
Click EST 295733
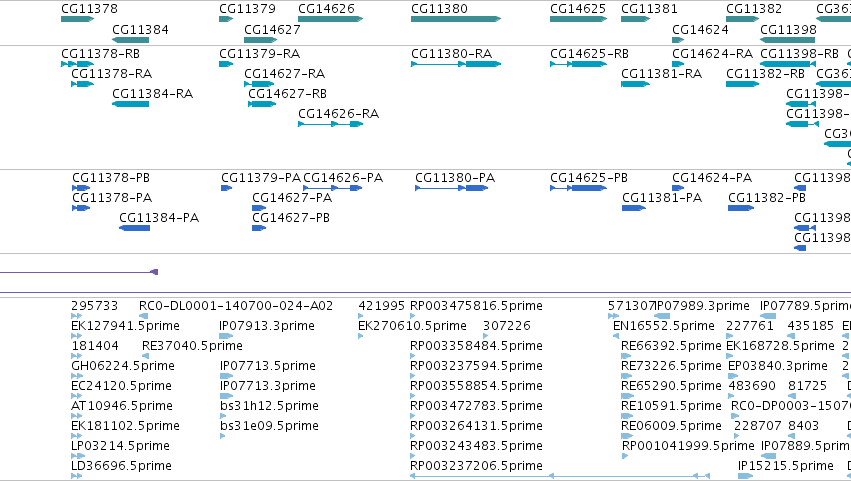click(x=94, y=306)
